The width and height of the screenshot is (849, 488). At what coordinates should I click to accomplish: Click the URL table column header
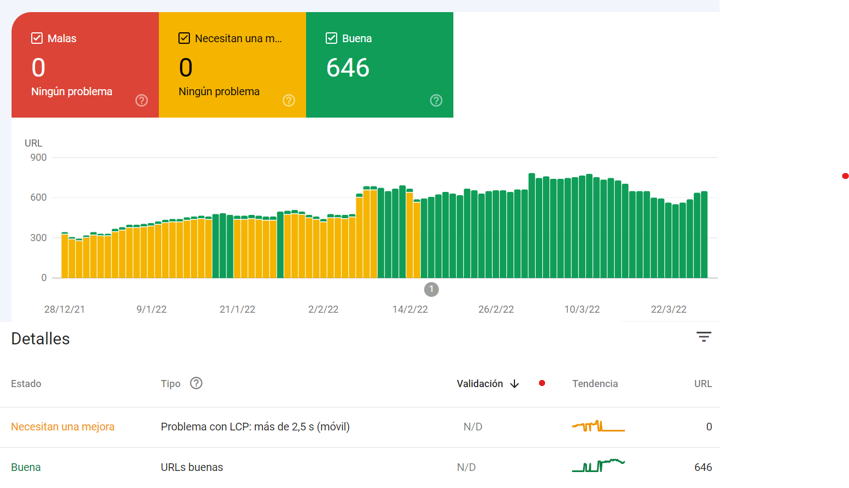click(703, 383)
